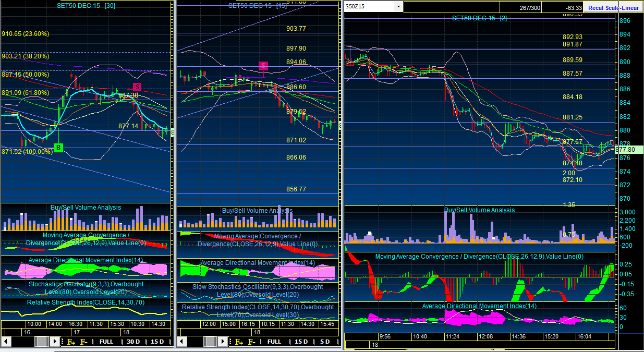Click the scroll-right arrow under the [30] chart
The height and width of the screenshot is (352, 644).
tap(54, 342)
